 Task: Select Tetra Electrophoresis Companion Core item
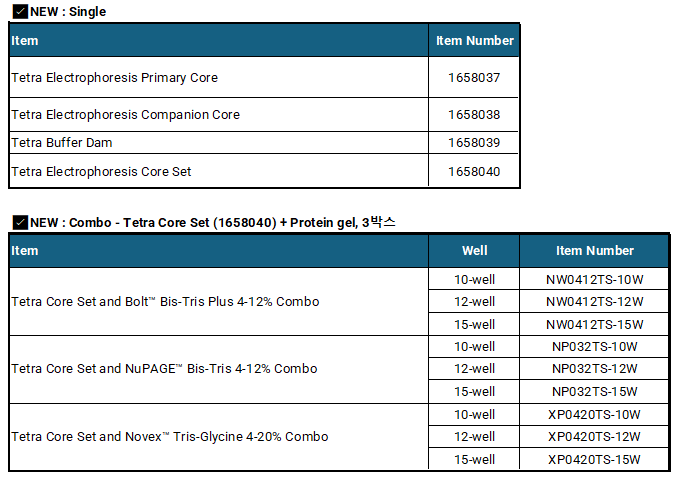pyautogui.click(x=126, y=115)
